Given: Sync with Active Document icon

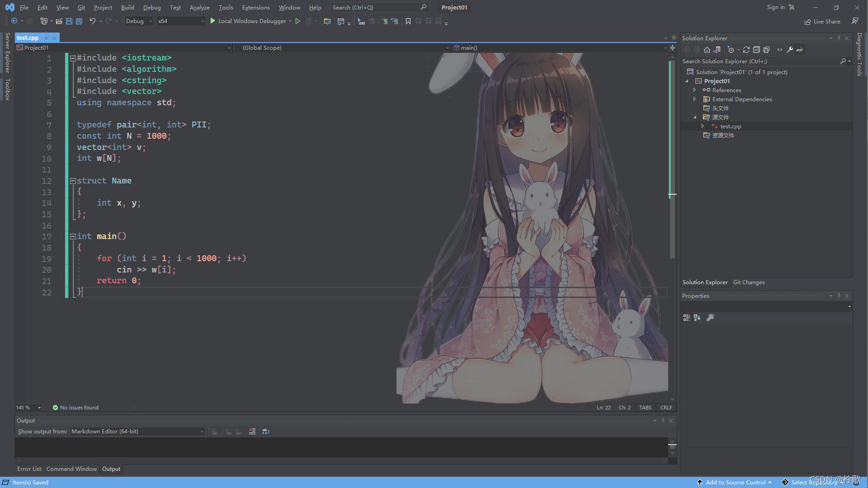Looking at the screenshot, I should click(746, 50).
